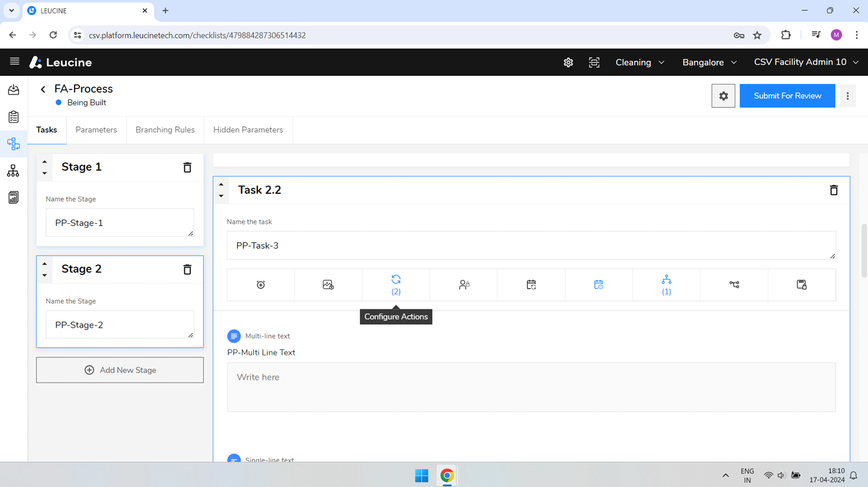Move Stage 1 down with arrow
The image size is (868, 487).
pyautogui.click(x=45, y=173)
